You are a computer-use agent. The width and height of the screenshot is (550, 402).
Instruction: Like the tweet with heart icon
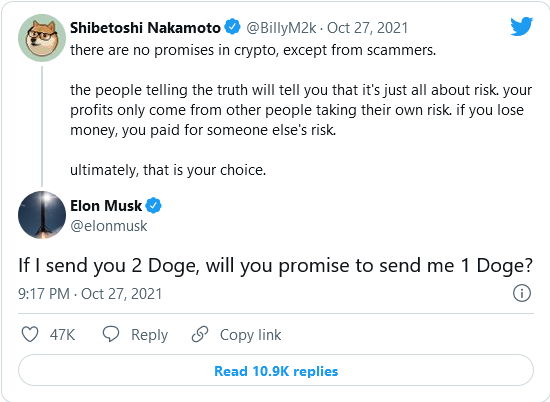(x=30, y=334)
